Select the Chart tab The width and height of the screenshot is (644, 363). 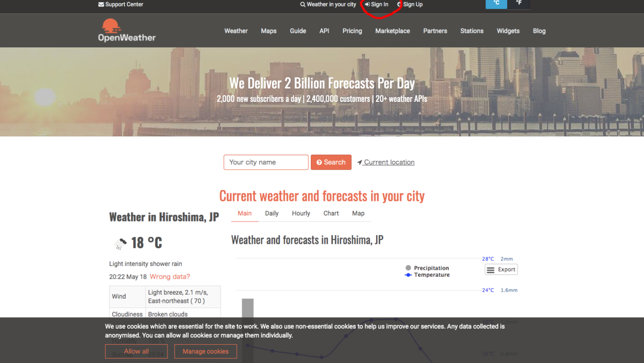(x=331, y=213)
